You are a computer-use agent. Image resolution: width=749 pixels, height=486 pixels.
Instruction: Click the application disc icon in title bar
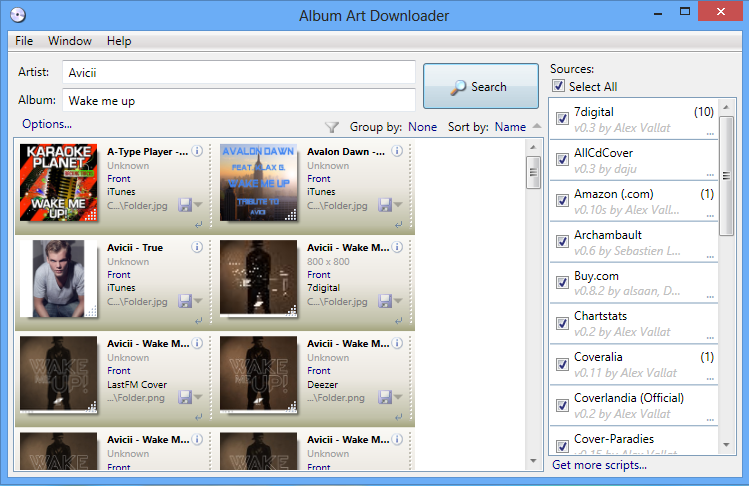click(x=18, y=15)
